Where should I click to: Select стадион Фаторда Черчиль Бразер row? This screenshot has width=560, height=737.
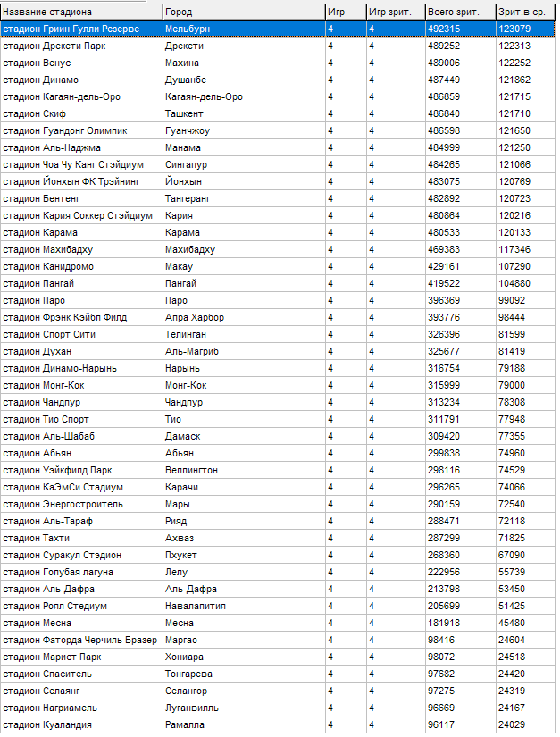[x=79, y=640]
